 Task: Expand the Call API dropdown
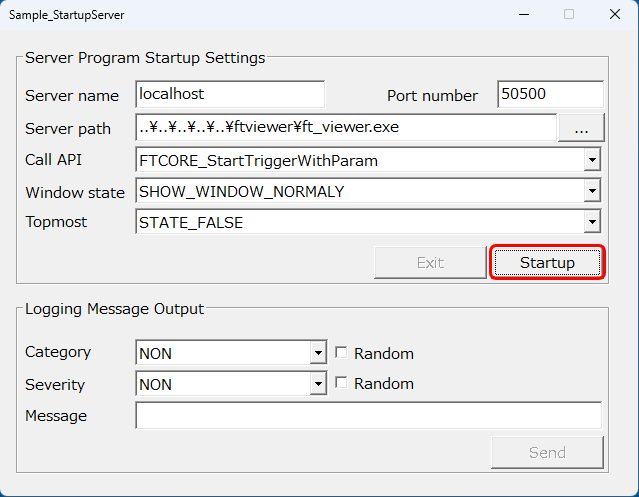(592, 160)
